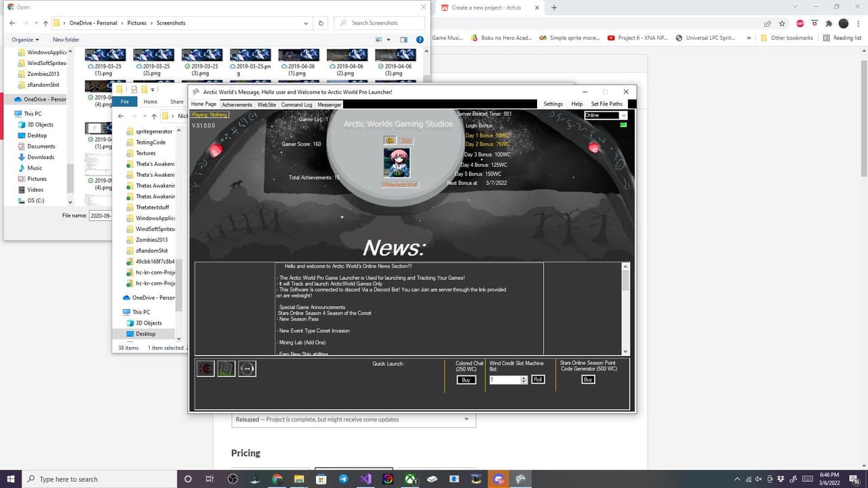
Task: Open Visual Studio from the taskbar
Action: (366, 479)
